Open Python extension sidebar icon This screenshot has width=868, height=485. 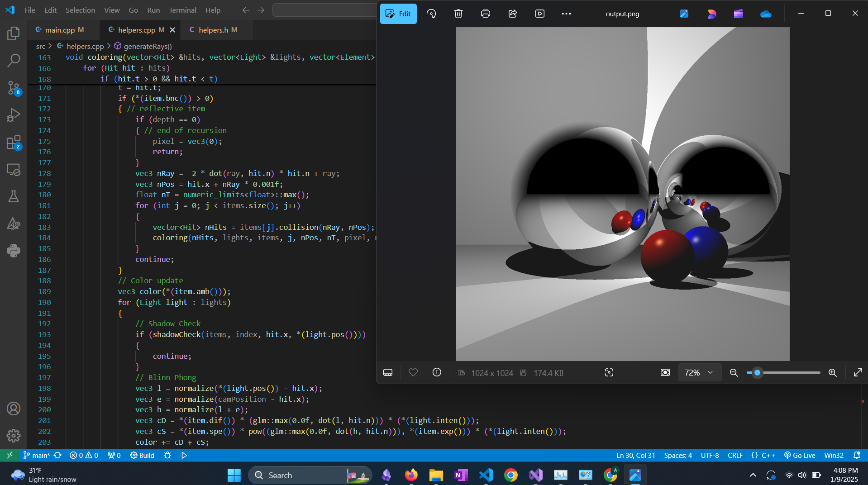coord(14,250)
